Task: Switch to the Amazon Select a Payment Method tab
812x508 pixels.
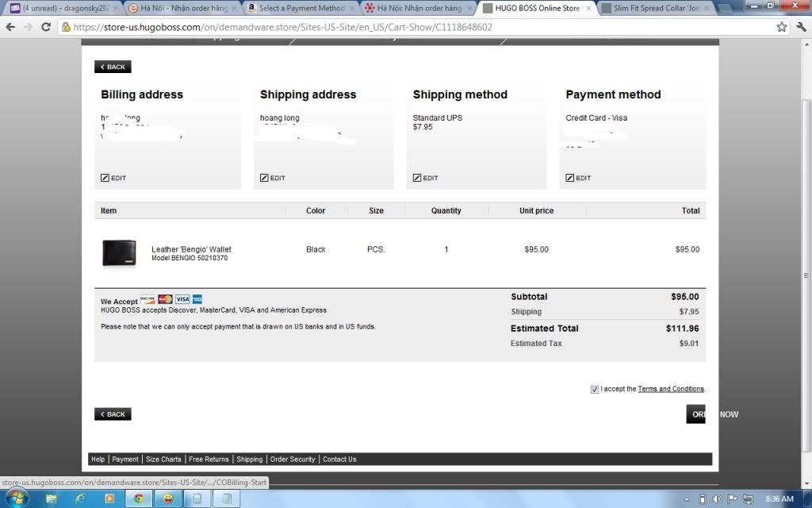Action: pos(300,8)
